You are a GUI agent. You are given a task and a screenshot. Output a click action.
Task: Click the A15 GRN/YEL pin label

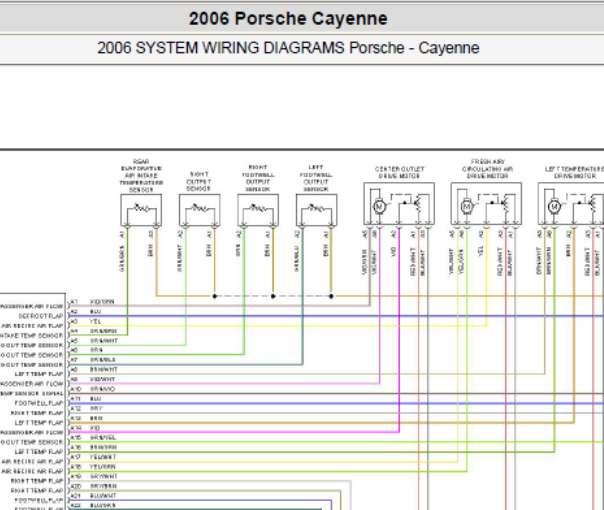click(x=93, y=437)
